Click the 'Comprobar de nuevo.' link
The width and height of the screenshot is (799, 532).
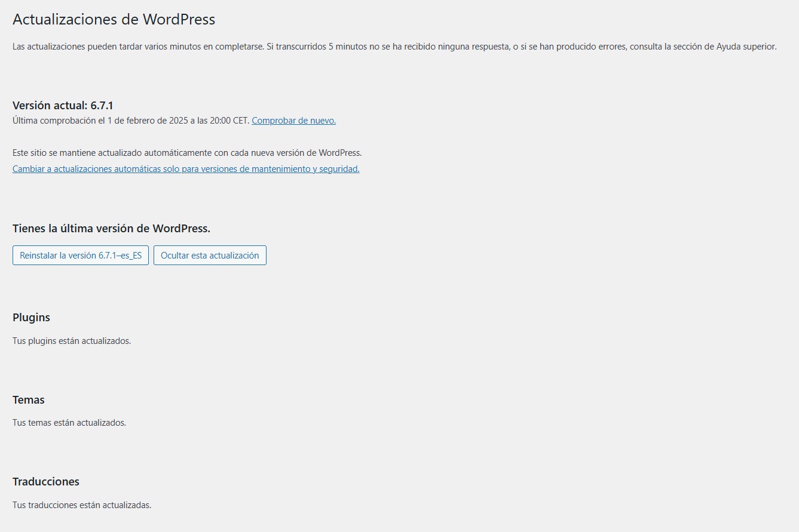tap(293, 120)
